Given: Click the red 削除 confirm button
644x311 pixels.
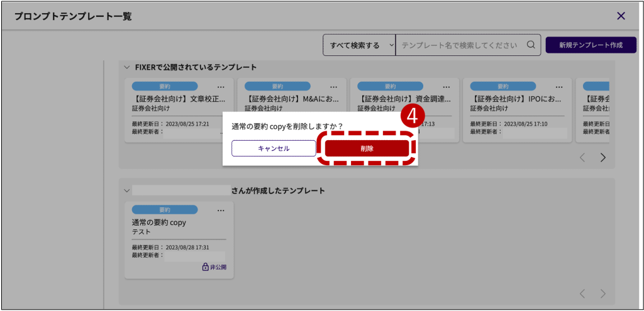Looking at the screenshot, I should tap(367, 148).
